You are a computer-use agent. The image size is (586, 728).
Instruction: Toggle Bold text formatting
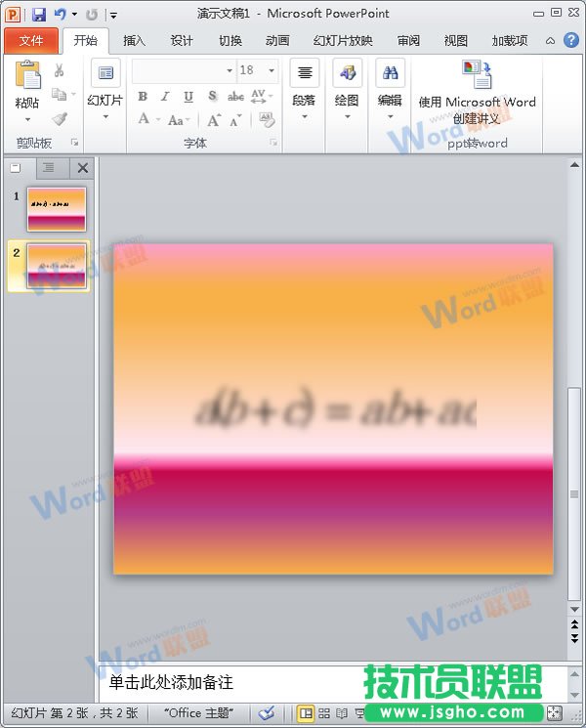(143, 97)
